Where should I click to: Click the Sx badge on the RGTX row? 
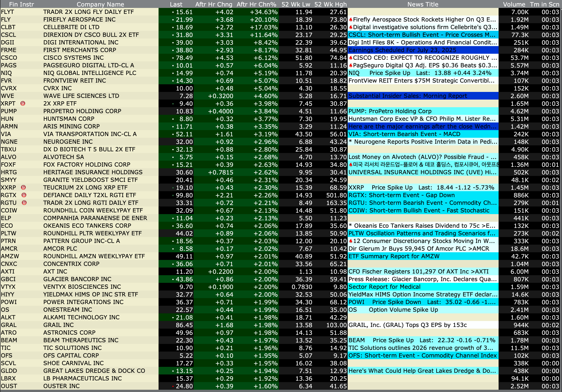[24, 195]
